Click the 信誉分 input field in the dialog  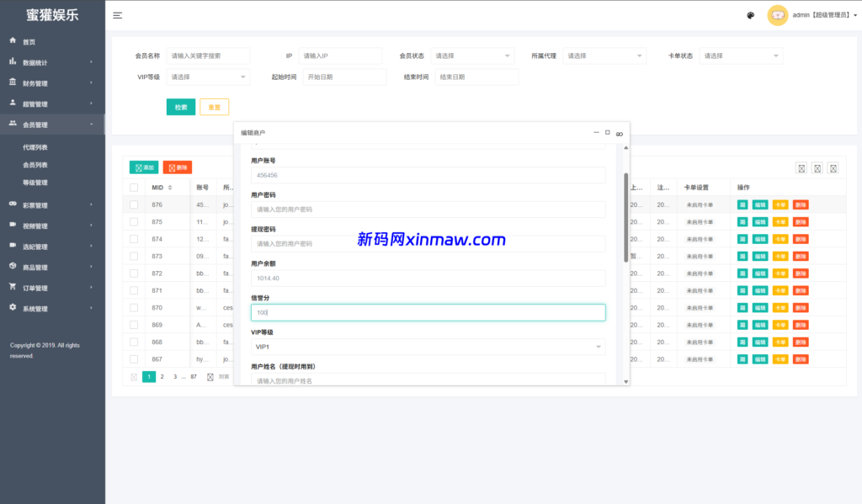[428, 311]
